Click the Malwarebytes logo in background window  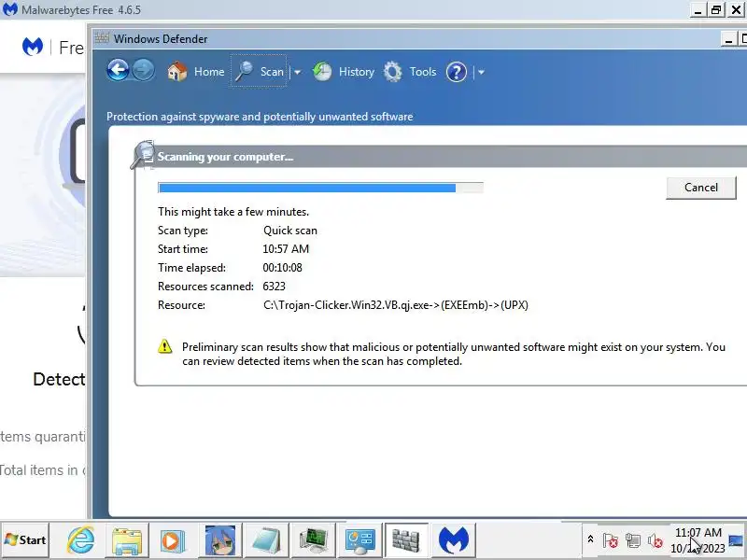click(33, 47)
